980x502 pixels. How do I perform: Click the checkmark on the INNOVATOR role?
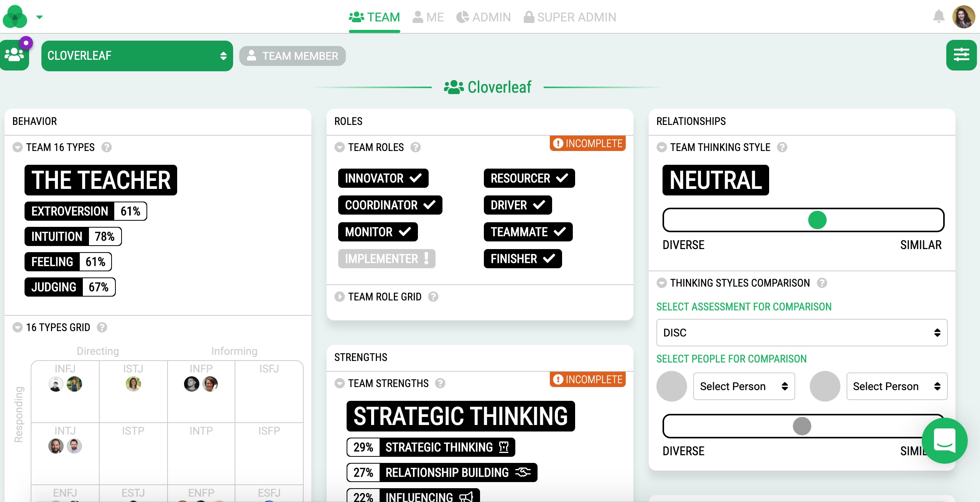[x=416, y=178]
